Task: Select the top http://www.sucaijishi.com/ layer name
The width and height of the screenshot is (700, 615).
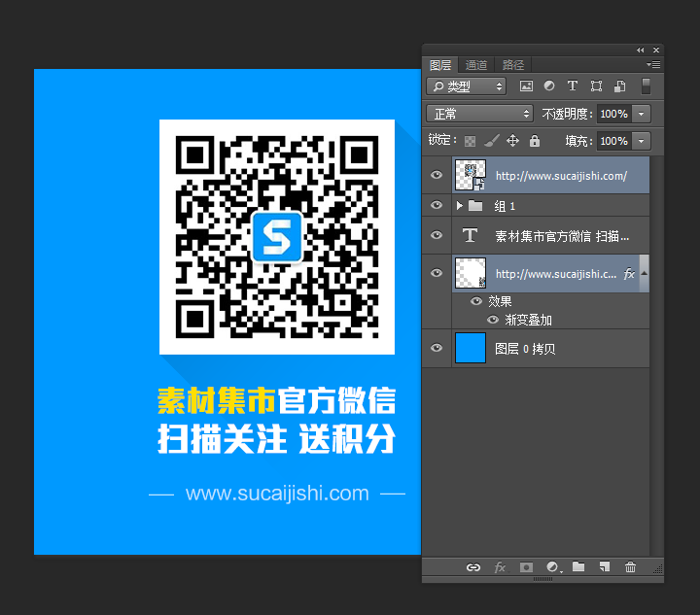Action: tap(562, 176)
